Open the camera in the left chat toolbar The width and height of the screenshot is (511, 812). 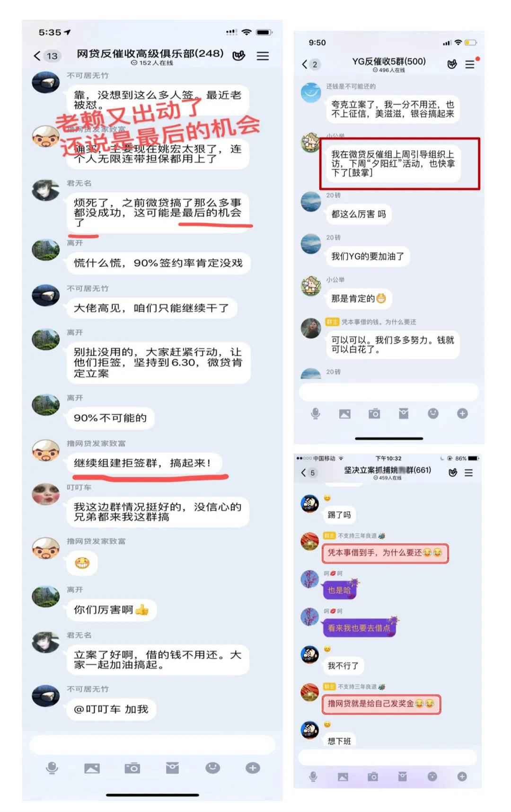pyautogui.click(x=132, y=768)
